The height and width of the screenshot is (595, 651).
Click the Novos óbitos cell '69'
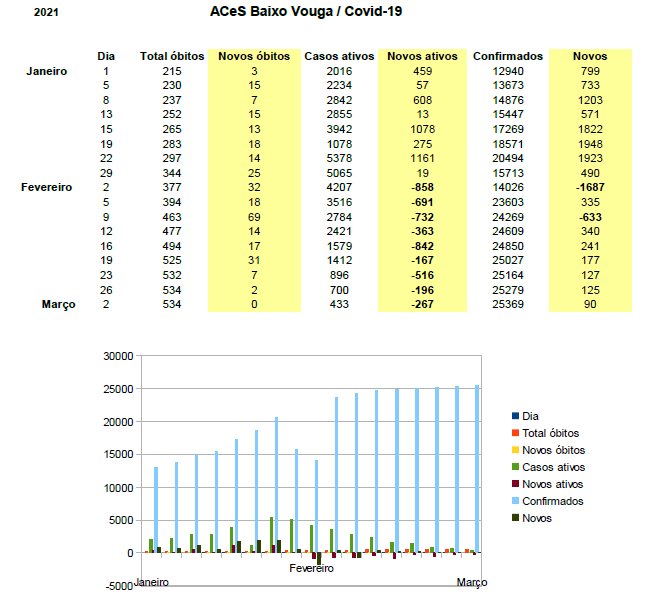[x=254, y=217]
